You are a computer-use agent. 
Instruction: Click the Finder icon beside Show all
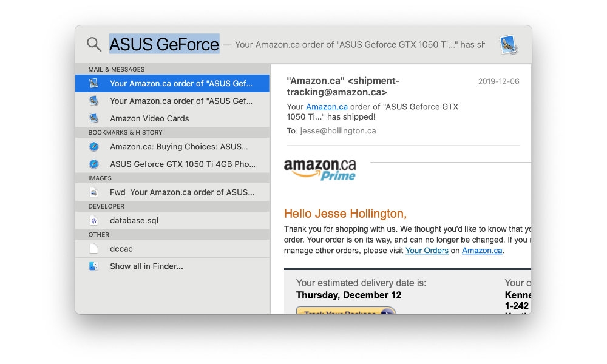[x=93, y=266]
